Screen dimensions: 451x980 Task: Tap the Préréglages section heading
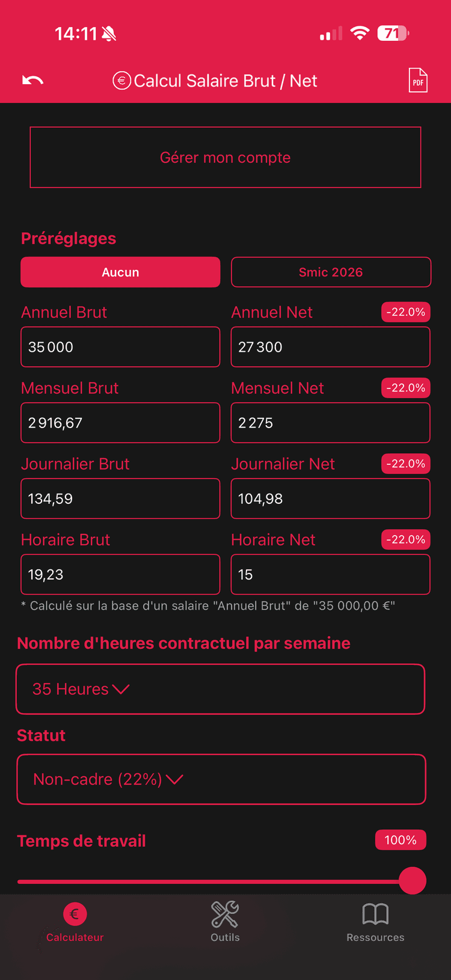point(68,238)
